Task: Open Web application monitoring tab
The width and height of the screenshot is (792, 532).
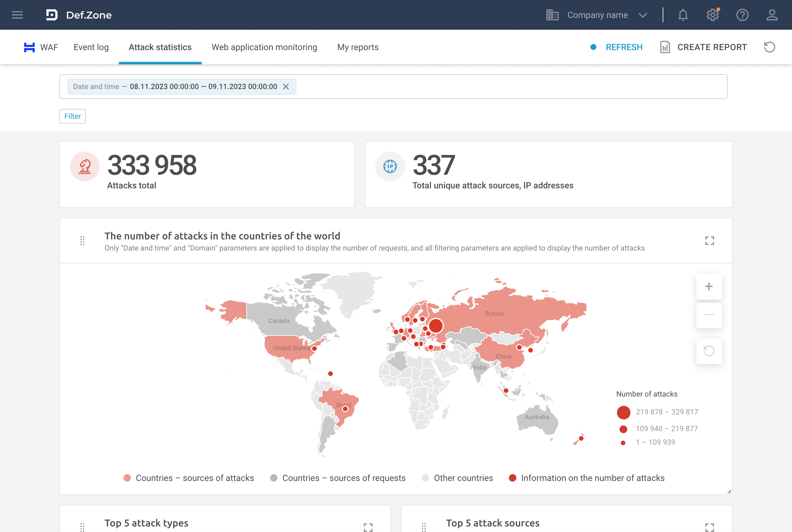Action: (264, 47)
